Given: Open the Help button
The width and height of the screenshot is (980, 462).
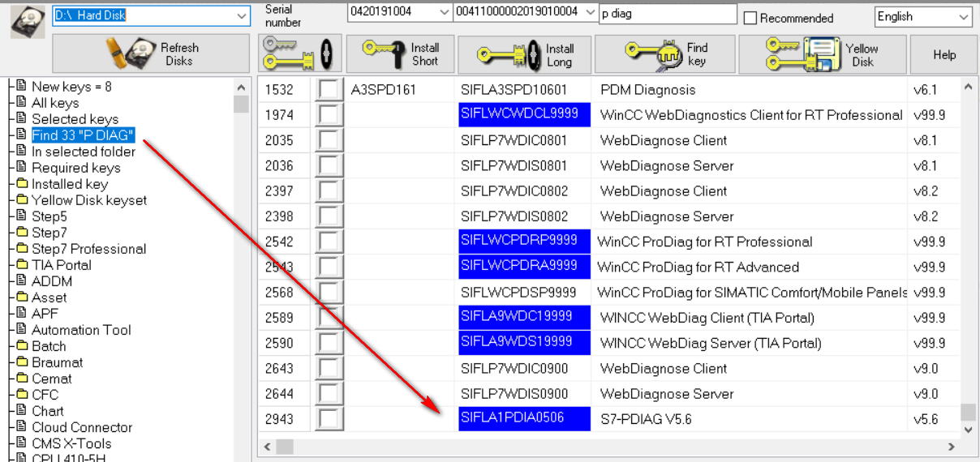Looking at the screenshot, I should pyautogui.click(x=943, y=54).
